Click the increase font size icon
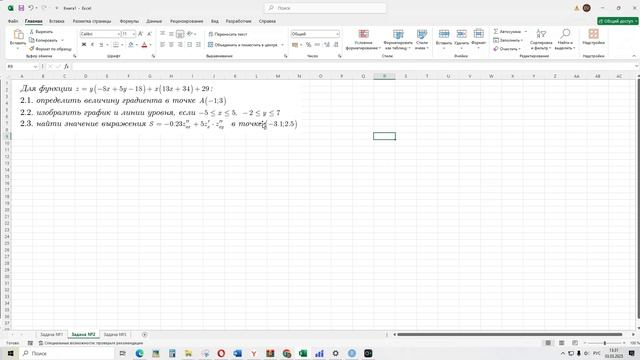640x360 pixels. 140,34
